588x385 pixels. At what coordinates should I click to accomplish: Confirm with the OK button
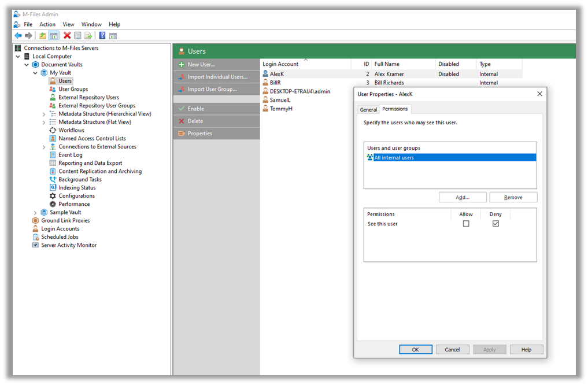(x=416, y=349)
